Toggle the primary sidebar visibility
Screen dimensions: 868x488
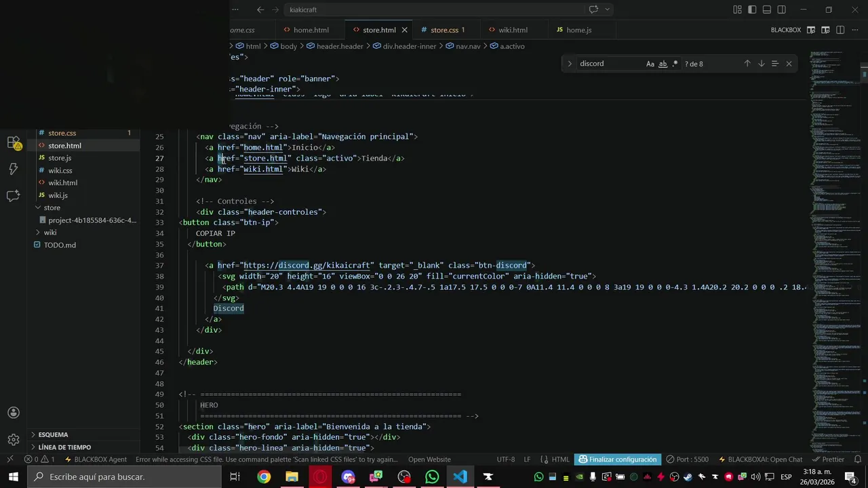752,9
